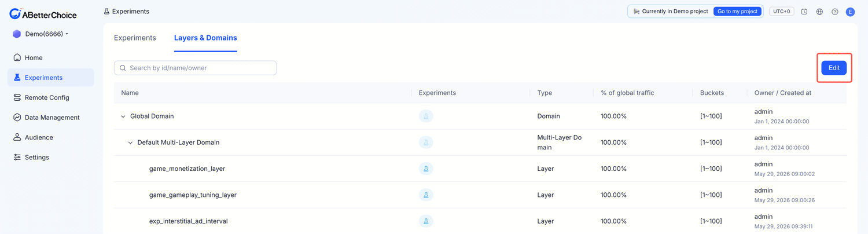Select the Layers & Domains tab
The height and width of the screenshot is (234, 868).
point(205,38)
